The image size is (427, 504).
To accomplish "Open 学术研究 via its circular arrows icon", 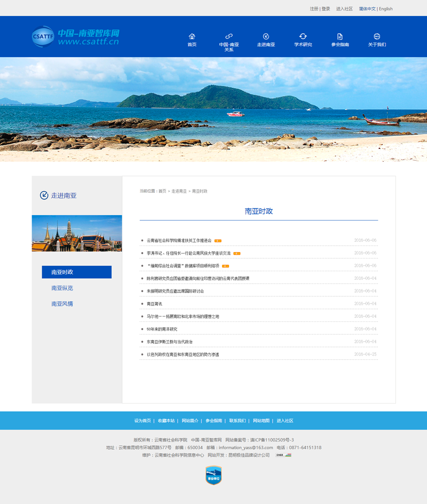I will click(303, 36).
